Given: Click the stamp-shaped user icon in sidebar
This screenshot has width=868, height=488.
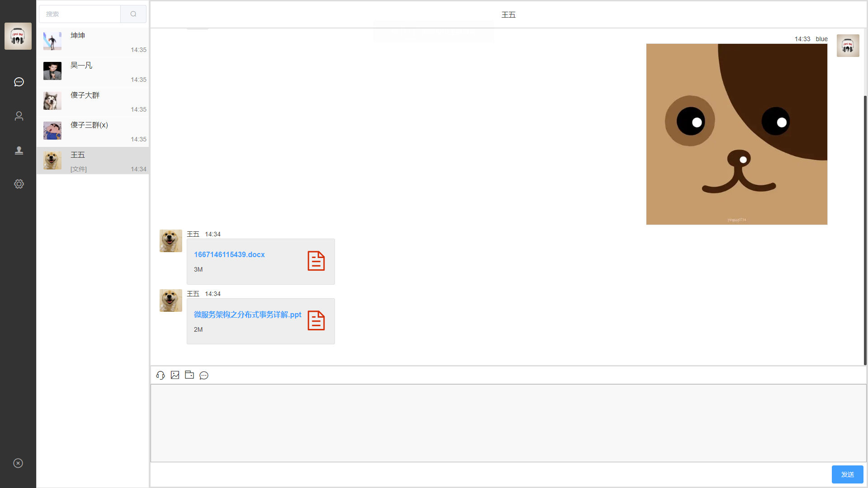Looking at the screenshot, I should (x=19, y=150).
